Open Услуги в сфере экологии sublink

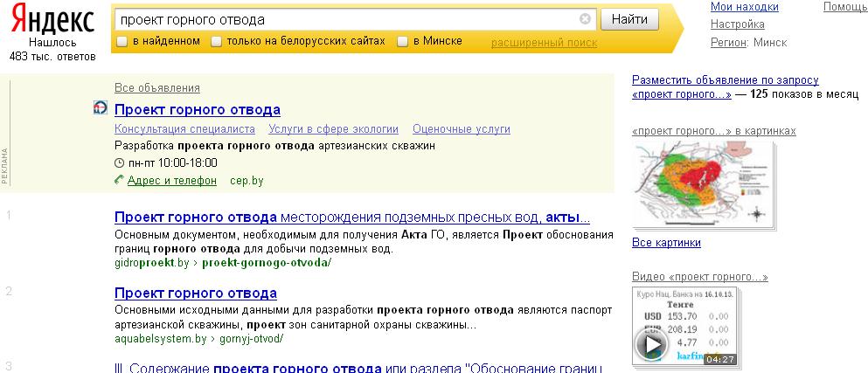[x=333, y=129]
